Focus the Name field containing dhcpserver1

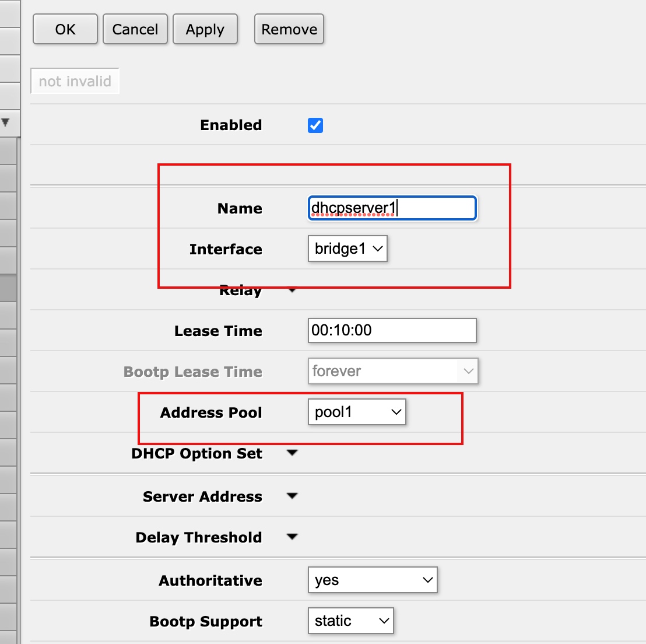[x=392, y=208]
